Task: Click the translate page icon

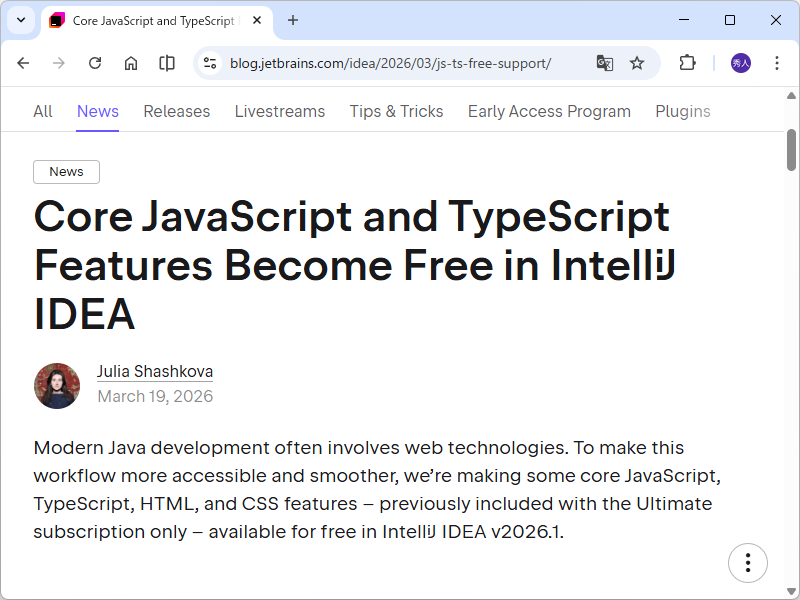Action: tap(604, 63)
